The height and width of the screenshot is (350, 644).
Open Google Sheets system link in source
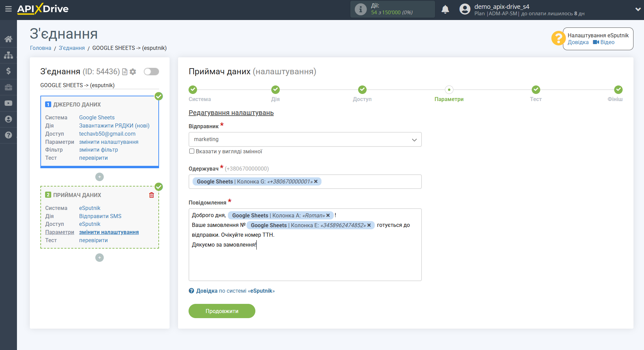(97, 117)
